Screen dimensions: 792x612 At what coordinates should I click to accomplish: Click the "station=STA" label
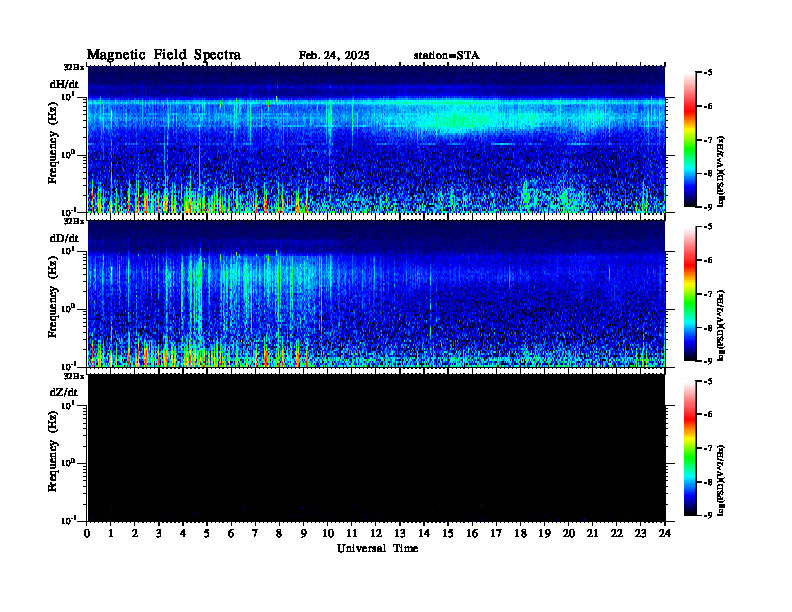[447, 56]
